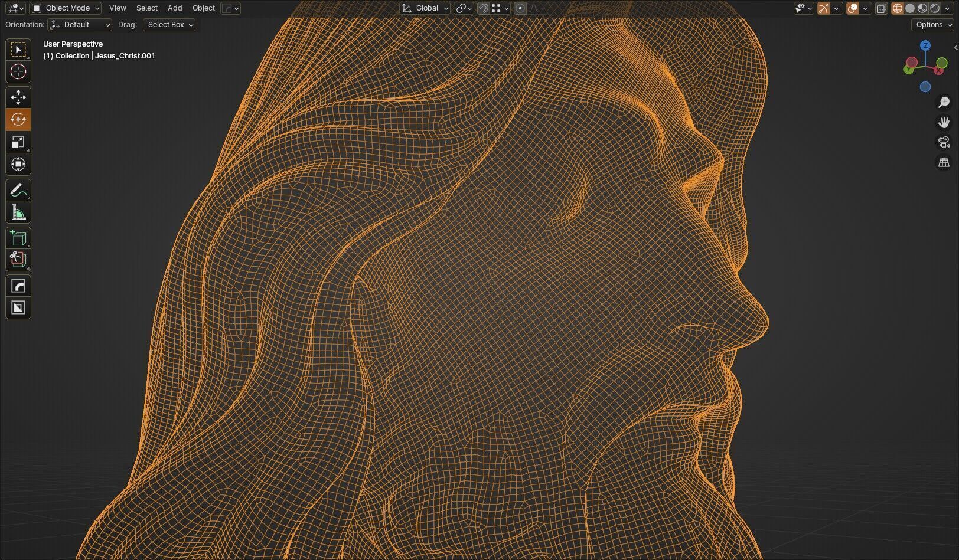959x560 pixels.
Task: Toggle camera view icon
Action: (x=944, y=142)
